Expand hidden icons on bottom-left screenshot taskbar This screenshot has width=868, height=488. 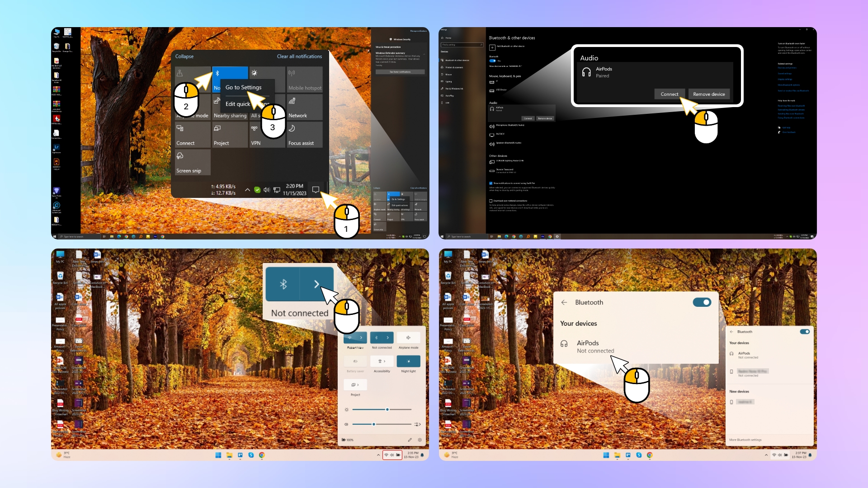tap(378, 455)
